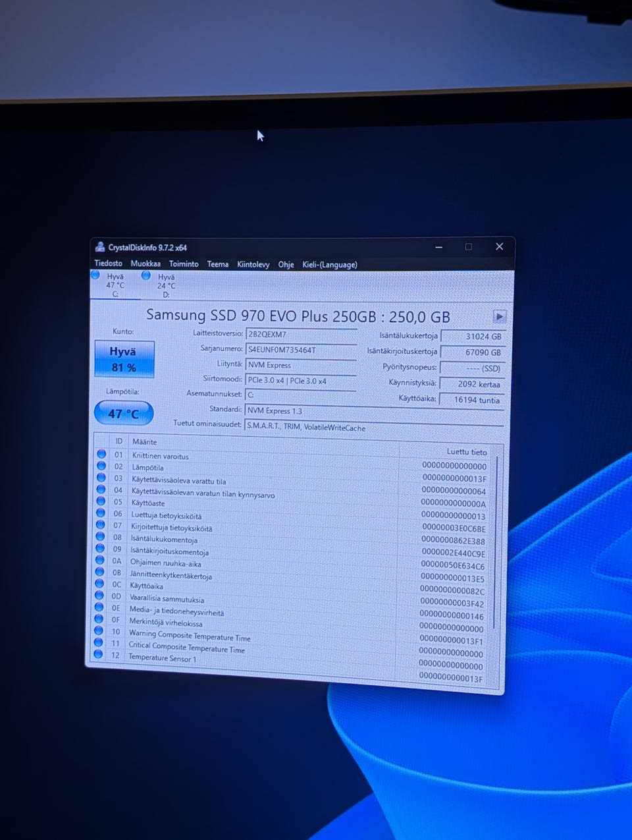Open the Tiedosto menu
The height and width of the screenshot is (840, 632).
click(x=108, y=263)
